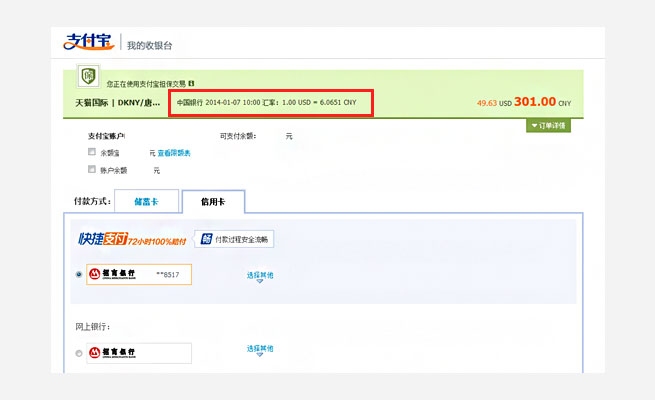Click the 付款过程安全流畅 badge
The height and width of the screenshot is (400, 655).
click(x=234, y=239)
